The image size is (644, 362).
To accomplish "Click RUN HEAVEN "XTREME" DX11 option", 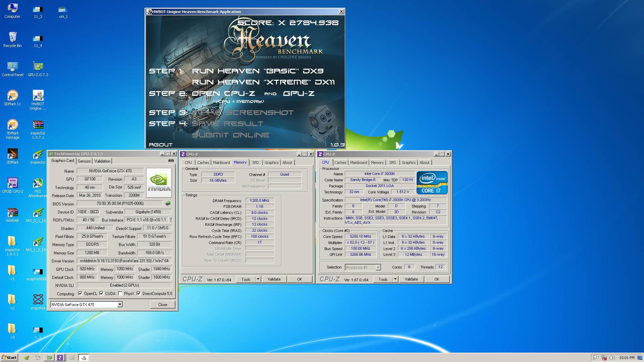I will [x=263, y=82].
